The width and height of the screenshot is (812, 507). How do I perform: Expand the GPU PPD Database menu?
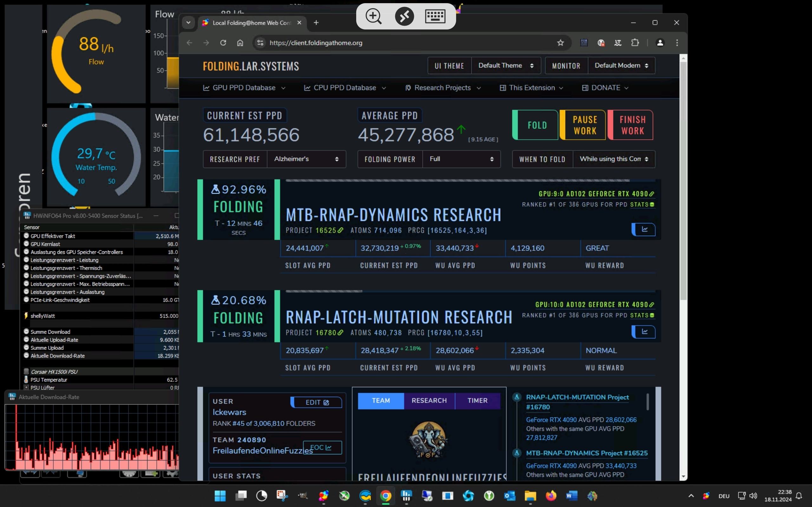point(244,88)
